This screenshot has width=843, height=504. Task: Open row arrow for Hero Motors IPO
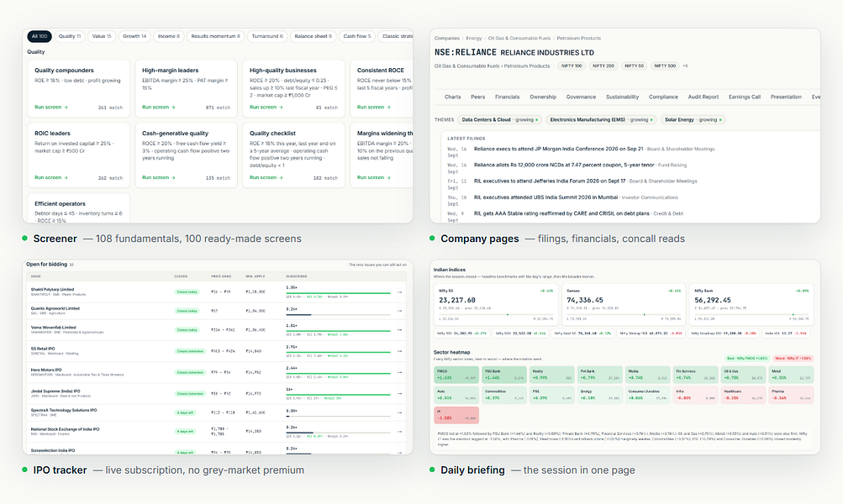[x=399, y=372]
